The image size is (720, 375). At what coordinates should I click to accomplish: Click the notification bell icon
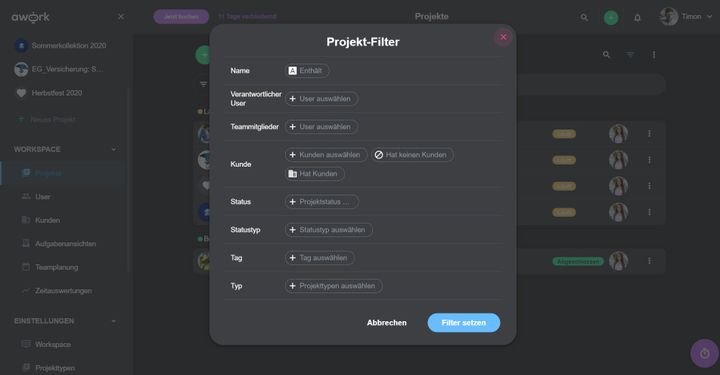[637, 17]
